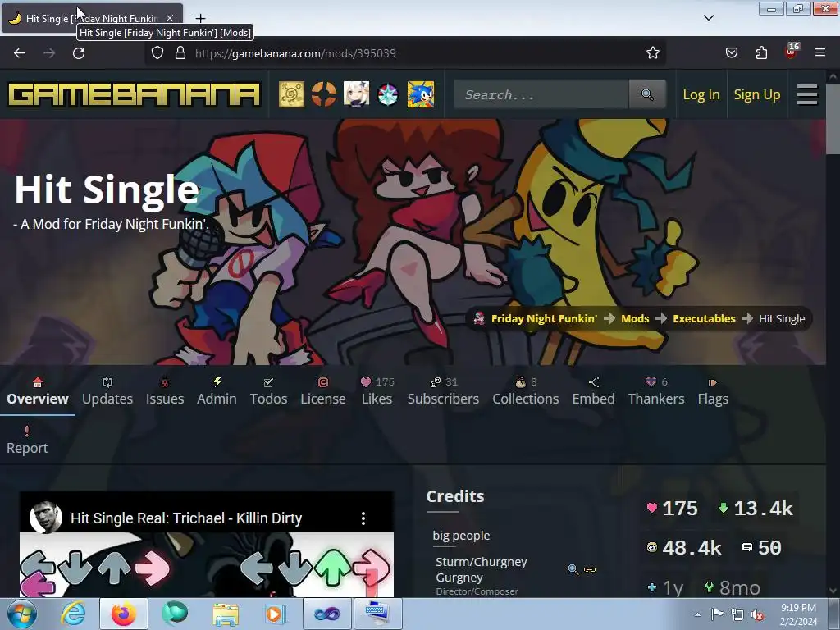Click the search magnifier button

point(647,94)
